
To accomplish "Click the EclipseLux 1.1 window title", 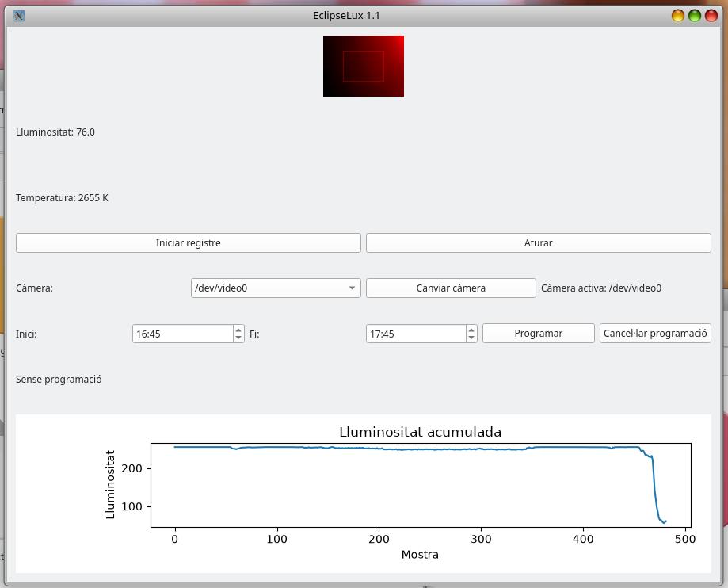I will click(346, 16).
